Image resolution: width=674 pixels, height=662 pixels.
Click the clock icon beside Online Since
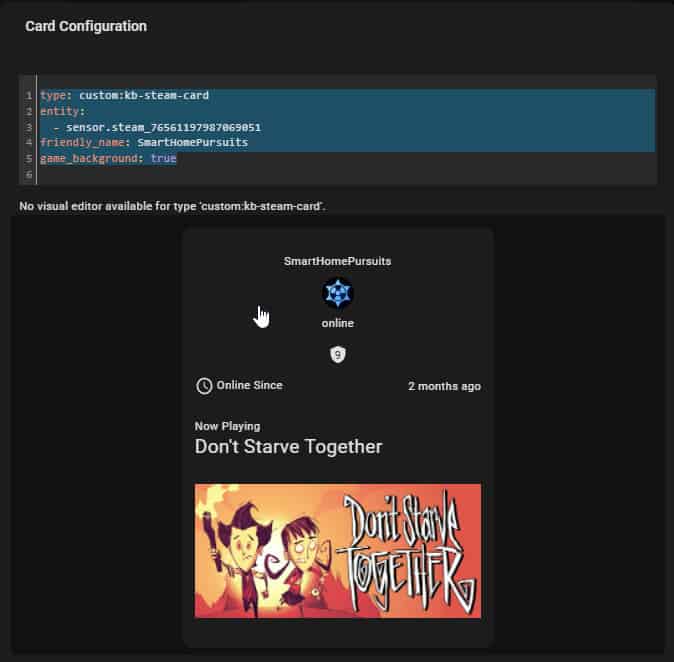tap(204, 386)
